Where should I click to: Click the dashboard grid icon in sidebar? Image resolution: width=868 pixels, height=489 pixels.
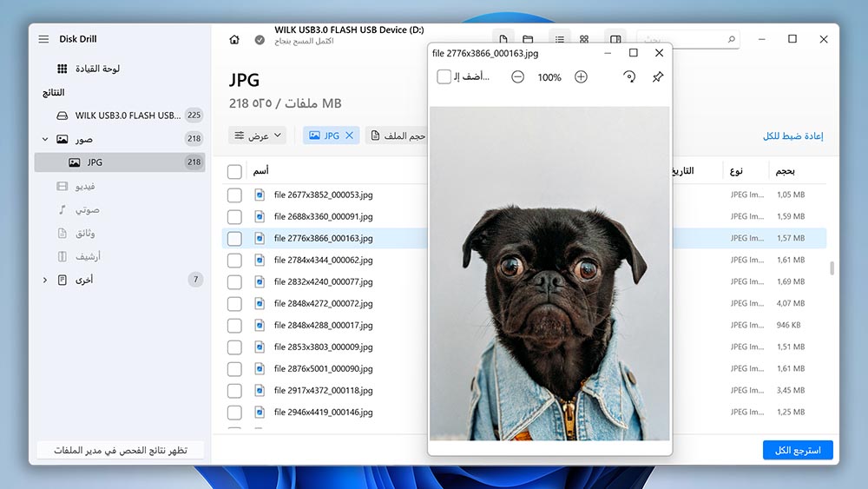62,69
